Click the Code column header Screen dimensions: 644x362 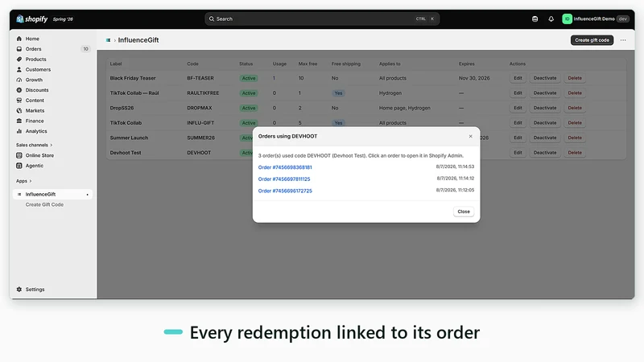click(192, 64)
